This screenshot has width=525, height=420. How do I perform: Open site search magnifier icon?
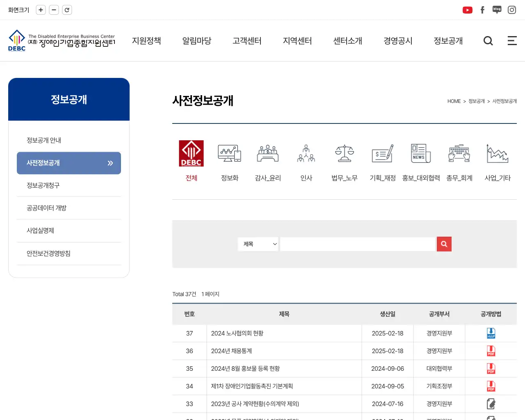pos(488,41)
